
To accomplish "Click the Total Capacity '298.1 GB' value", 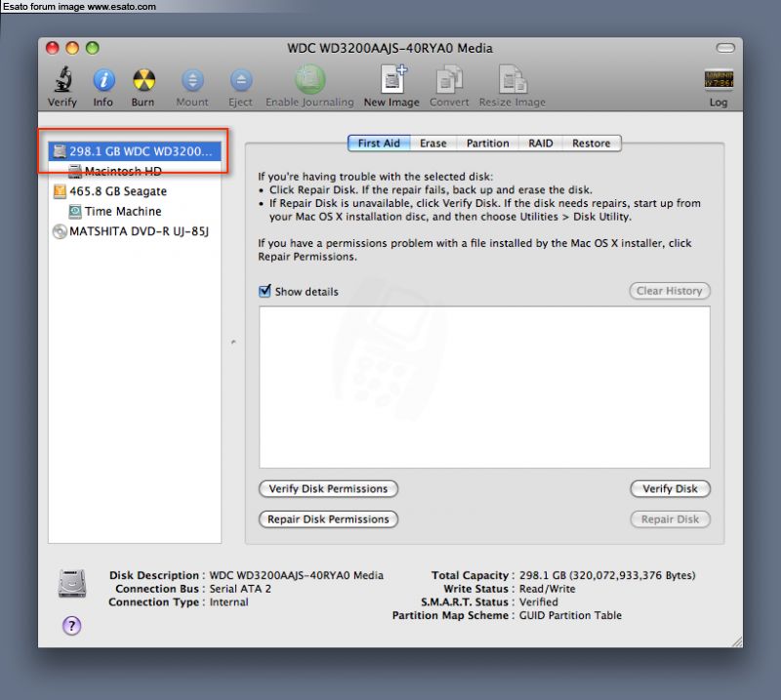I will pyautogui.click(x=607, y=575).
